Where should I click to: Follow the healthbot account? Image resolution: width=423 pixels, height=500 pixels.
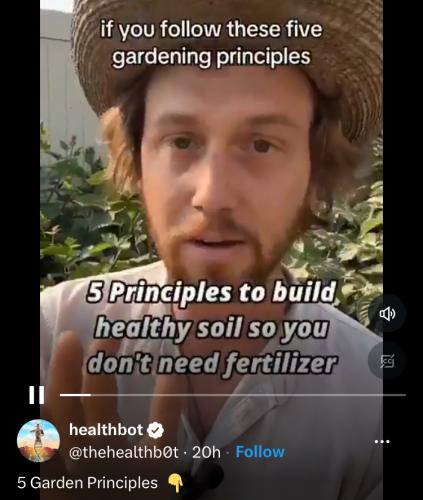[x=260, y=452]
